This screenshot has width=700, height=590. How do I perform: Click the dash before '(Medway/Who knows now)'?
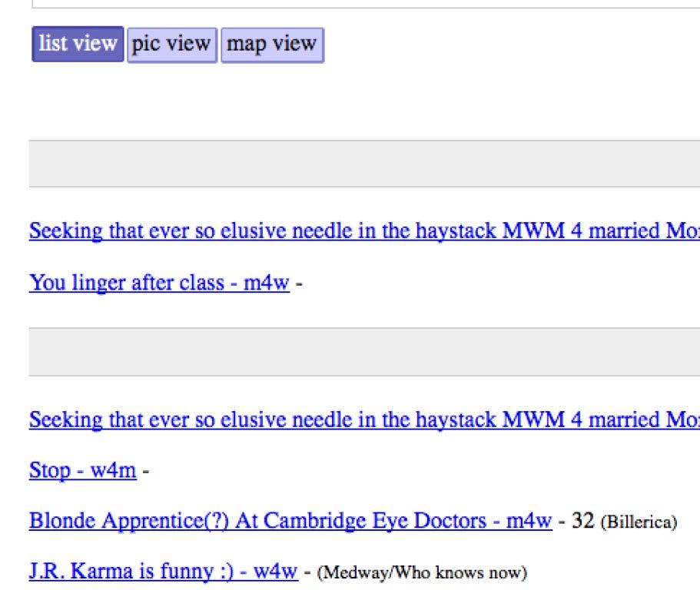coord(307,573)
